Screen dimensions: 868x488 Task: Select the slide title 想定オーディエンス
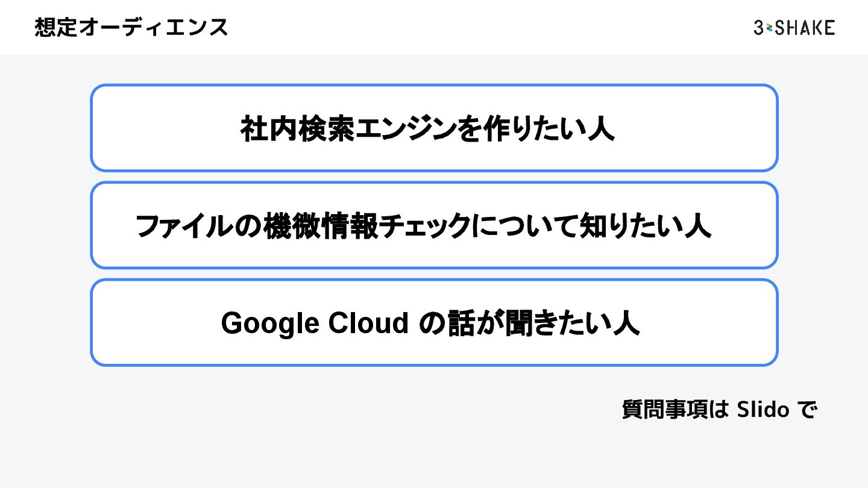[131, 28]
